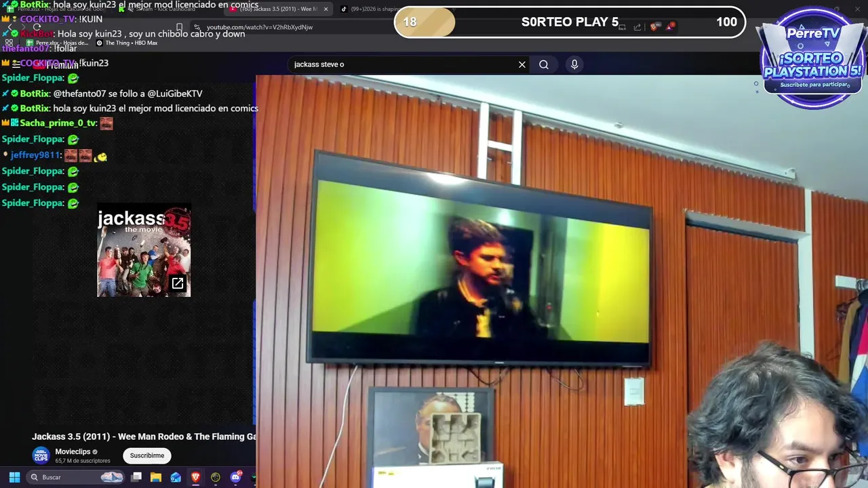Start voice search with the microphone icon
Screen dimensions: 868x488
tap(574, 64)
